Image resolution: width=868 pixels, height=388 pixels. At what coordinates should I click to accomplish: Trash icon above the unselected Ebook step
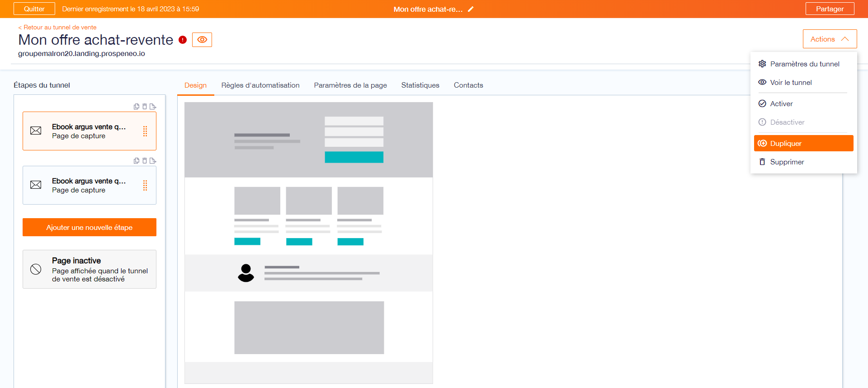(x=145, y=161)
